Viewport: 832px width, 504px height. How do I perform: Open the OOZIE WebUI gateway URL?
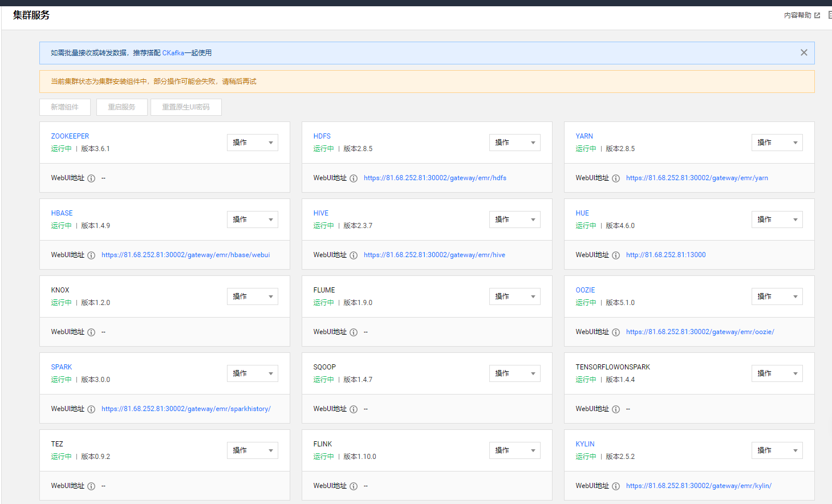(700, 332)
